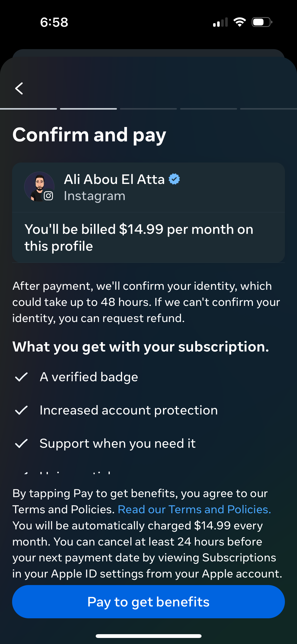Tap the "Increased account protection" benefit text
Image resolution: width=297 pixels, height=644 pixels.
point(128,410)
